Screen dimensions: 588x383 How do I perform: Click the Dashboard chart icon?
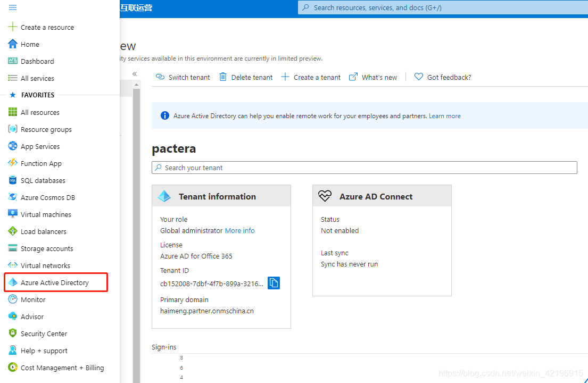click(x=12, y=61)
